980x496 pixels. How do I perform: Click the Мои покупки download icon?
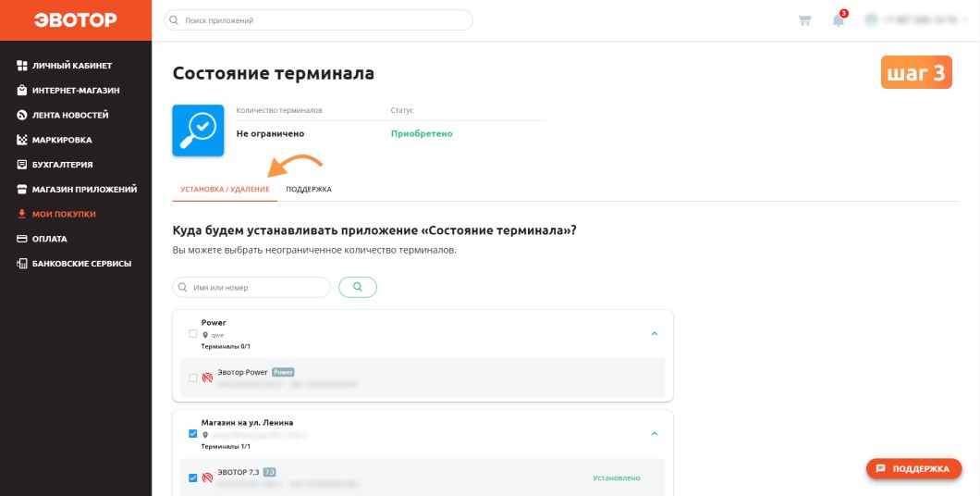(x=22, y=214)
